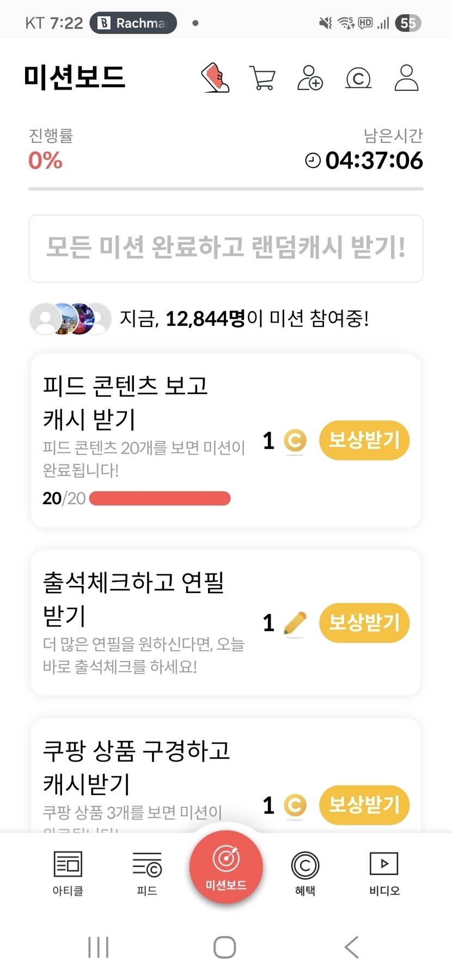The image size is (452, 980).
Task: Tap the add friend icon
Action: pyautogui.click(x=310, y=78)
